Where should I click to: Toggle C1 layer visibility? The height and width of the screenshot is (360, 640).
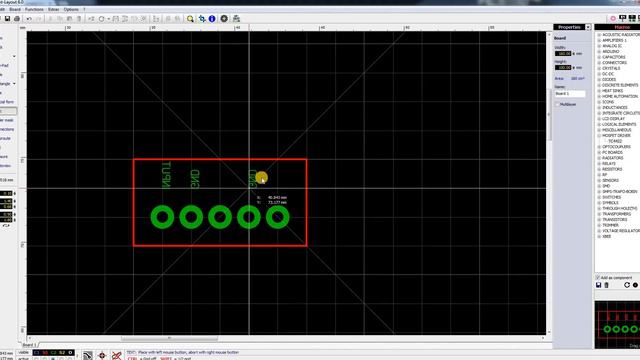click(37, 352)
